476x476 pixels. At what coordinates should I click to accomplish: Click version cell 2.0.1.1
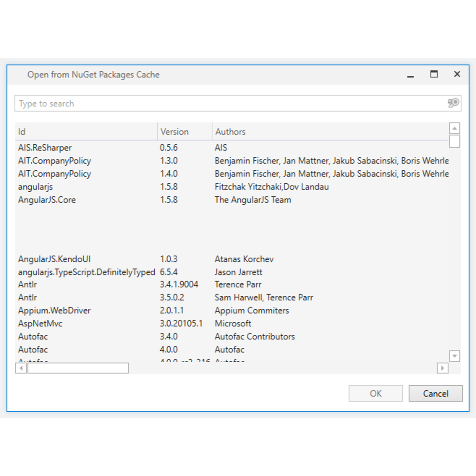point(172,311)
